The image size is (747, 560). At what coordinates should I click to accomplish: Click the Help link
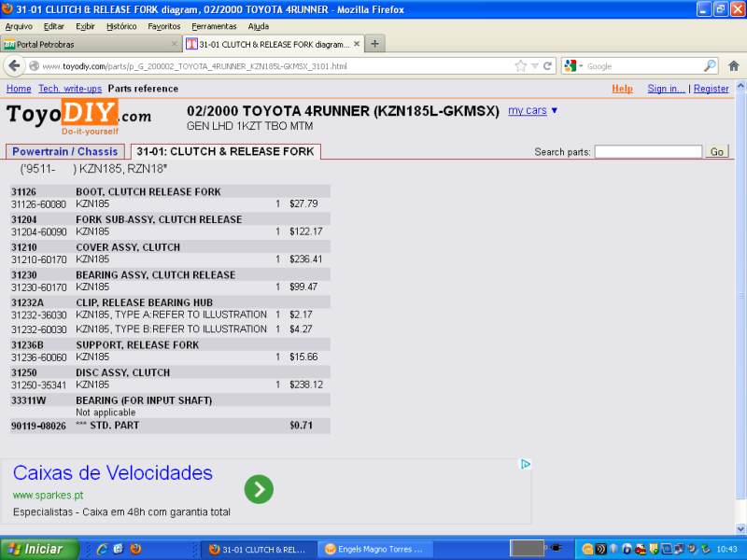[x=622, y=89]
